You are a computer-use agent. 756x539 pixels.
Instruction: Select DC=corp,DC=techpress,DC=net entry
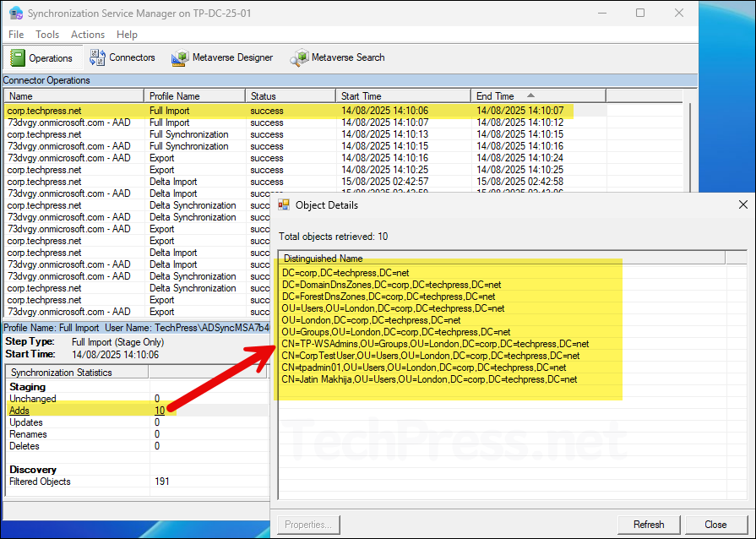[x=345, y=273]
